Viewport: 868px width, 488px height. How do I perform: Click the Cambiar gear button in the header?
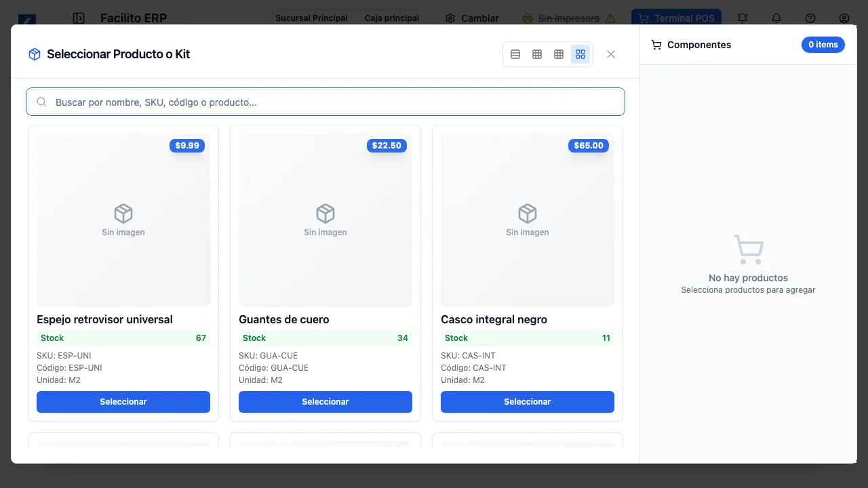click(471, 18)
